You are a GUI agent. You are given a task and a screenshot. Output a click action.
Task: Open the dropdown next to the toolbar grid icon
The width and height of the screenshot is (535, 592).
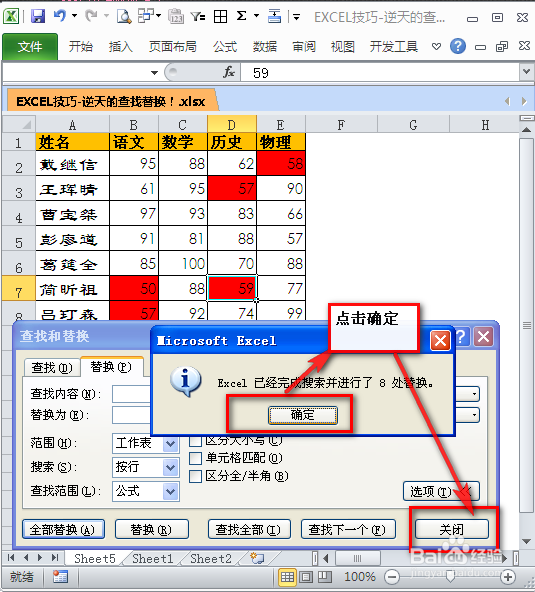point(158,16)
